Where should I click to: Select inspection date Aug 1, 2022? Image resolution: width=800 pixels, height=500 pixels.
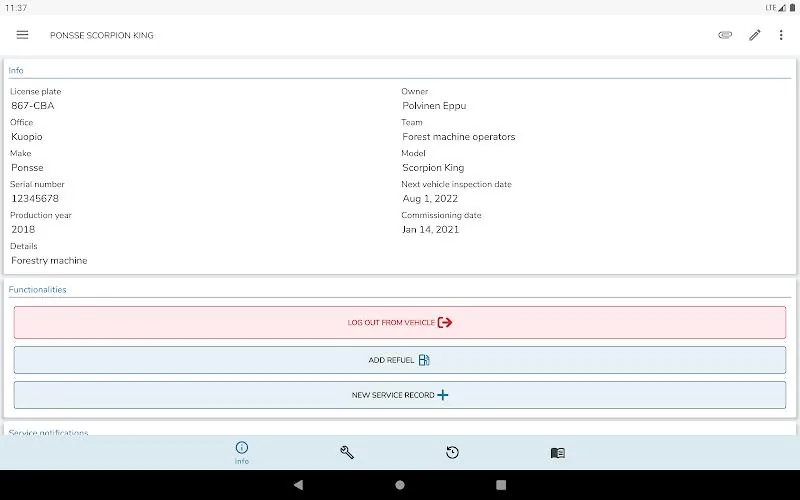tap(430, 198)
